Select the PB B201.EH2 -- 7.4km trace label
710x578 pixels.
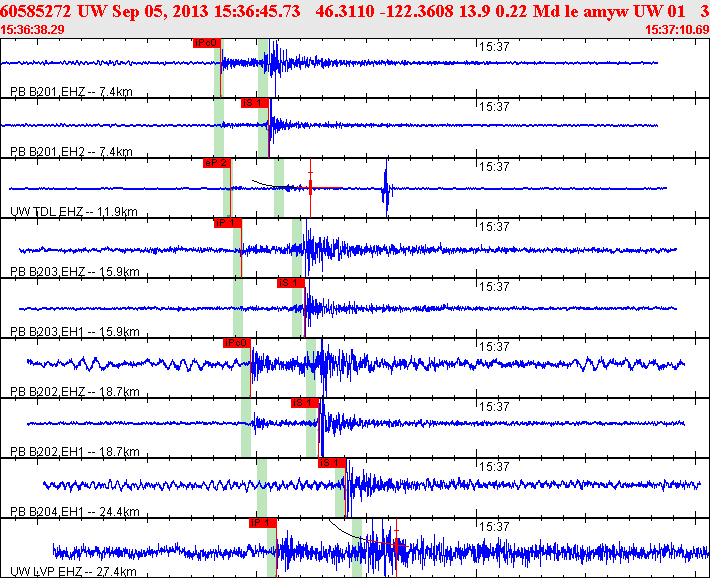coord(71,152)
